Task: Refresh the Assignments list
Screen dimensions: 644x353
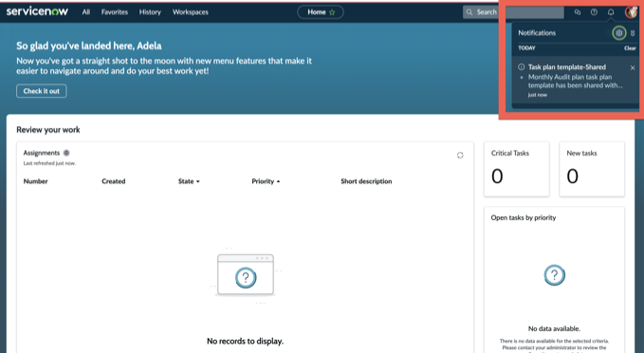Action: 460,156
